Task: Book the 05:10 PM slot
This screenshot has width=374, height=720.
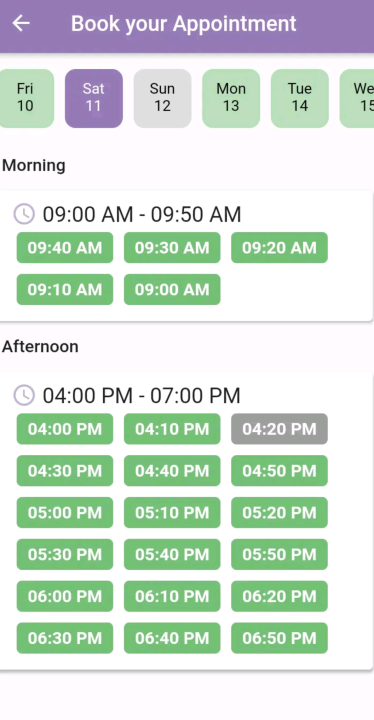Action: coord(172,512)
